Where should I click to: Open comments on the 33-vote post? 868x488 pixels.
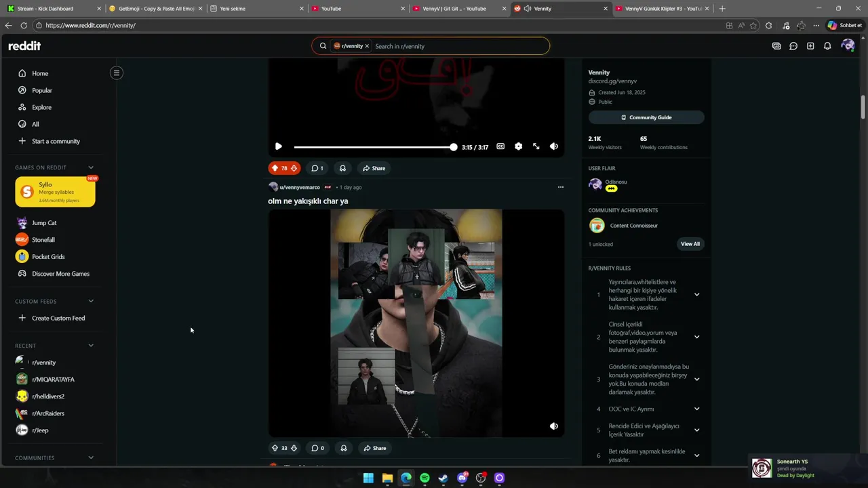point(317,448)
